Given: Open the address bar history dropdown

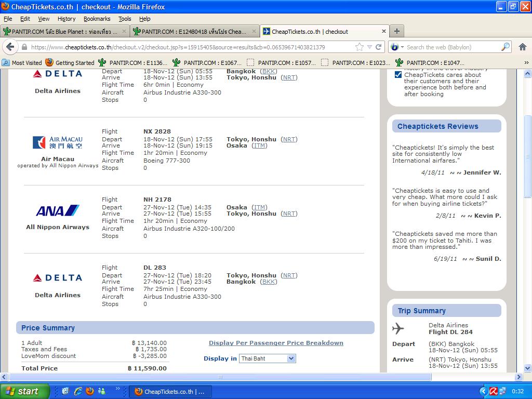Looking at the screenshot, I should pos(369,47).
